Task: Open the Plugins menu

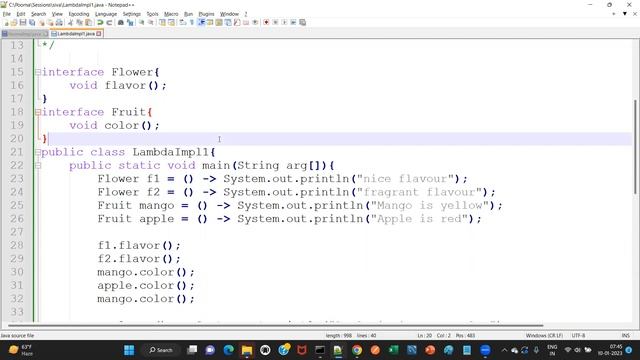Action: click(x=206, y=14)
